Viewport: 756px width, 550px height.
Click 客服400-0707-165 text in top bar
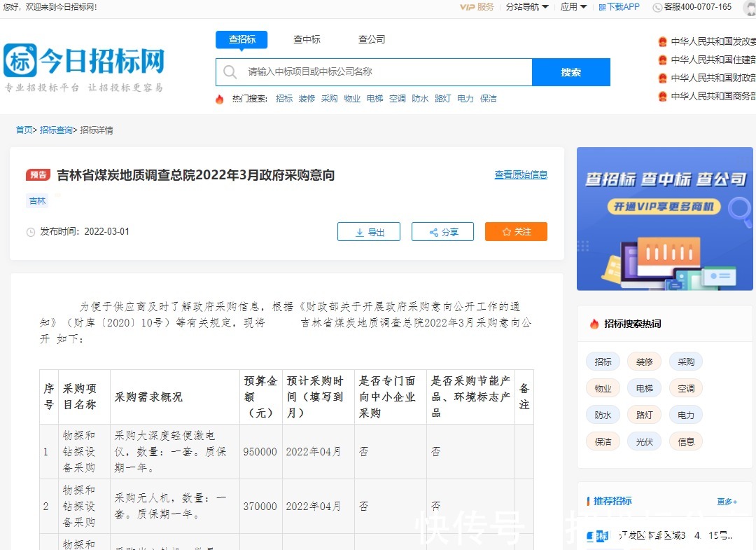698,7
